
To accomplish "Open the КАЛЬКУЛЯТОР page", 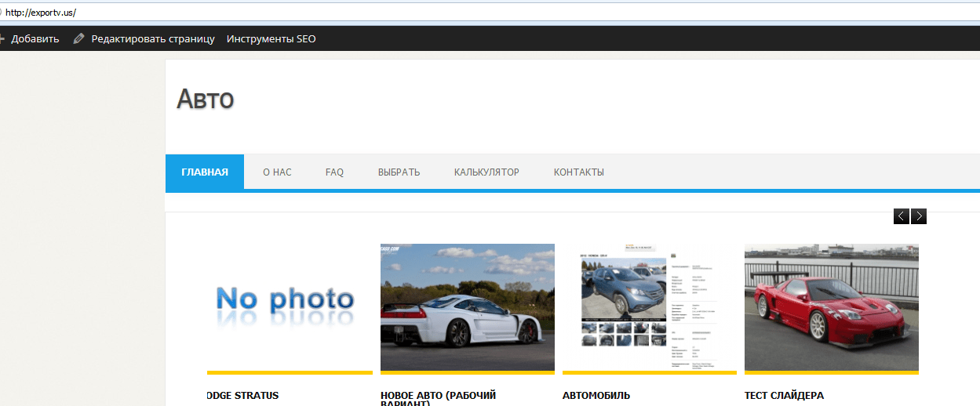I will tap(486, 172).
